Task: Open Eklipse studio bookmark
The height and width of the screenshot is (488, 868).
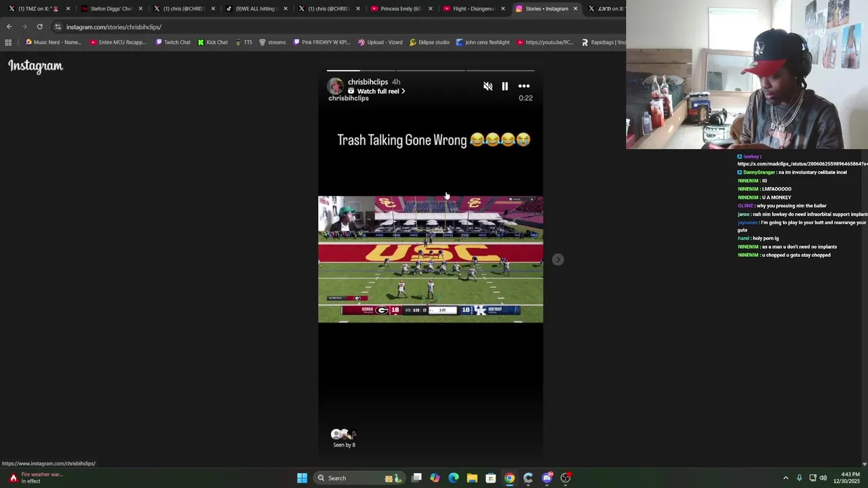Action: click(429, 42)
